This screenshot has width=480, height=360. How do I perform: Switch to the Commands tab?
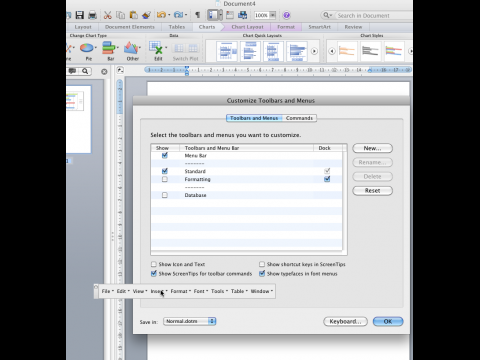(x=299, y=118)
